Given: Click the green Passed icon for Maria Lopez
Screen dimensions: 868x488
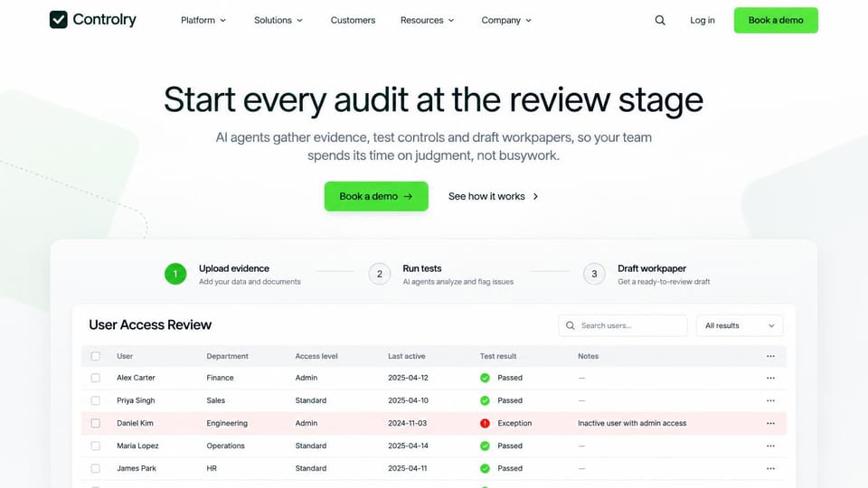Looking at the screenshot, I should tap(485, 446).
